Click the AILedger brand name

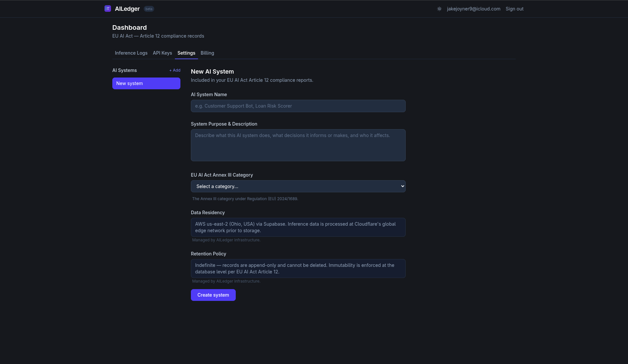click(127, 9)
